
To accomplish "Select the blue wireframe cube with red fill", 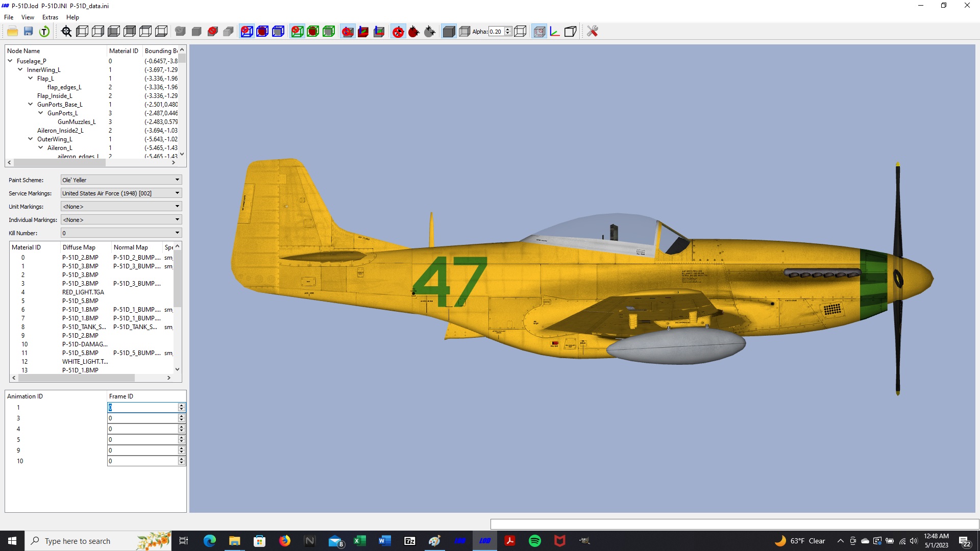I will (262, 32).
